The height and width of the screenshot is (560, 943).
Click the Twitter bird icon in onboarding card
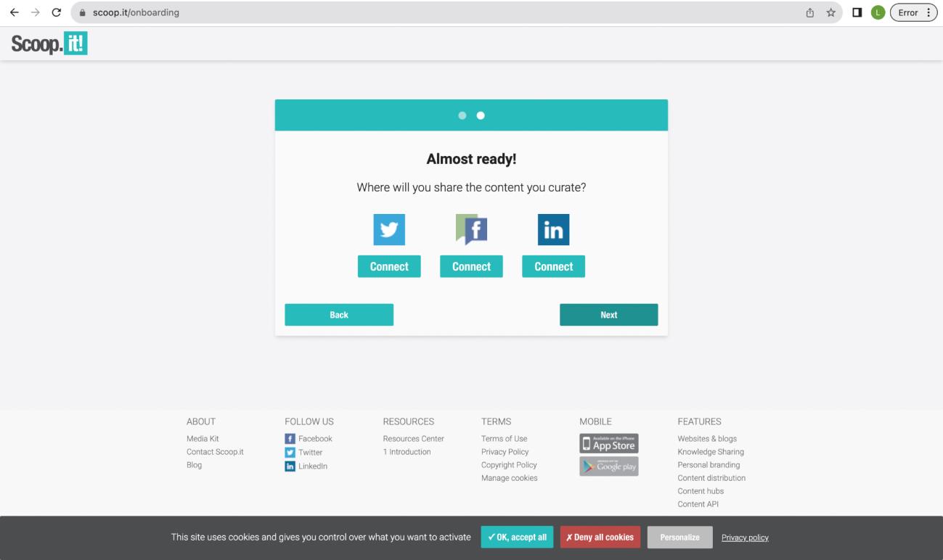389,230
